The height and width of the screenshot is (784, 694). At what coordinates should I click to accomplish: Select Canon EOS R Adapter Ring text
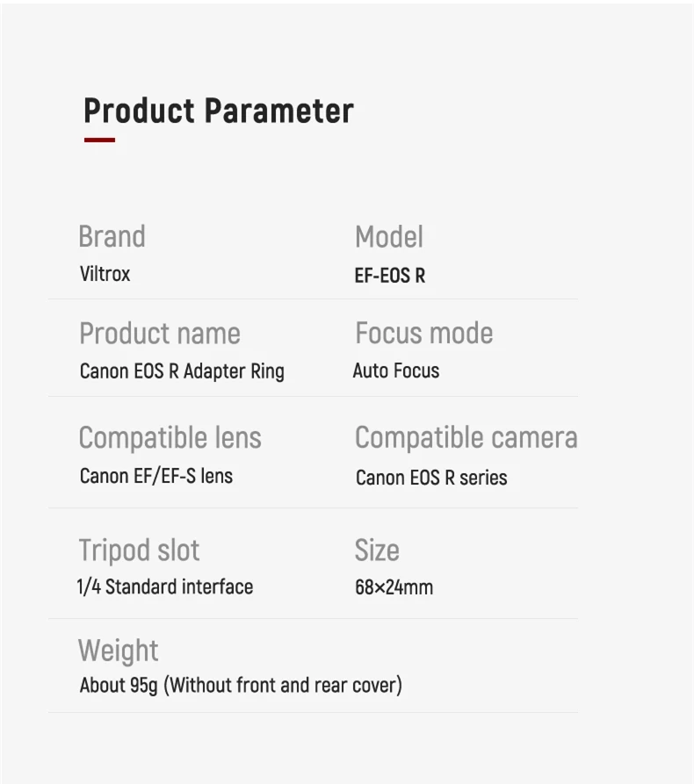click(182, 371)
